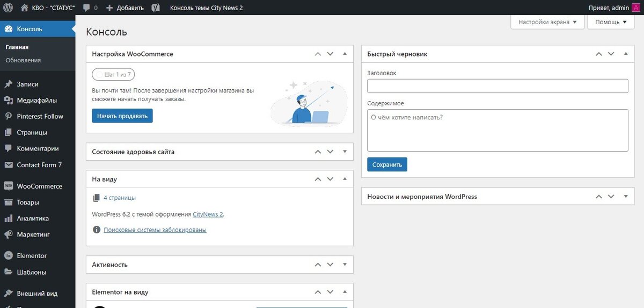Click the Elementor icon in sidebar

(8, 256)
